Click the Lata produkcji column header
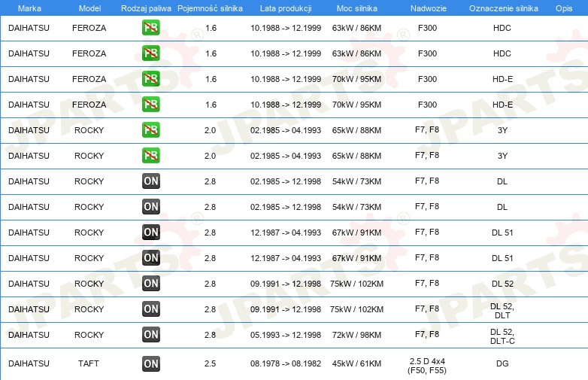Image resolution: width=588 pixels, height=380 pixels. point(286,8)
